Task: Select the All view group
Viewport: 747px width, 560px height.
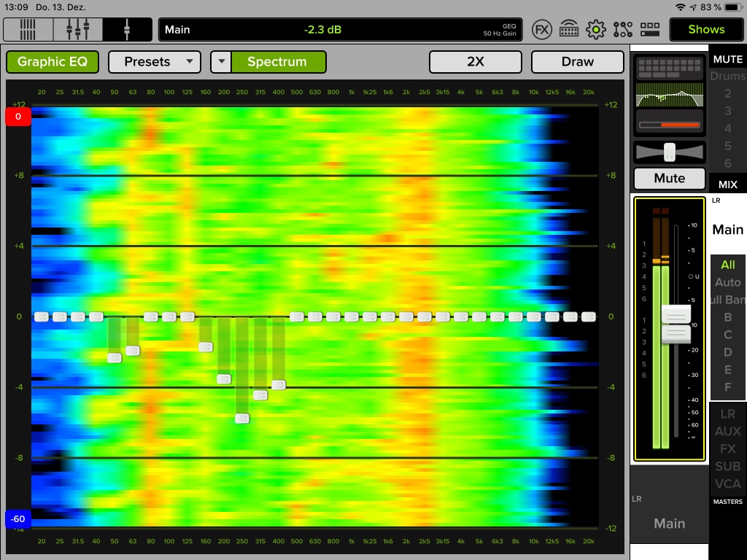Action: 727,265
